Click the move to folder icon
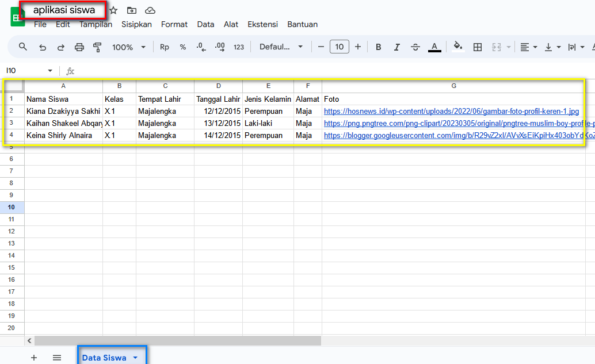The height and width of the screenshot is (364, 595). pos(132,10)
